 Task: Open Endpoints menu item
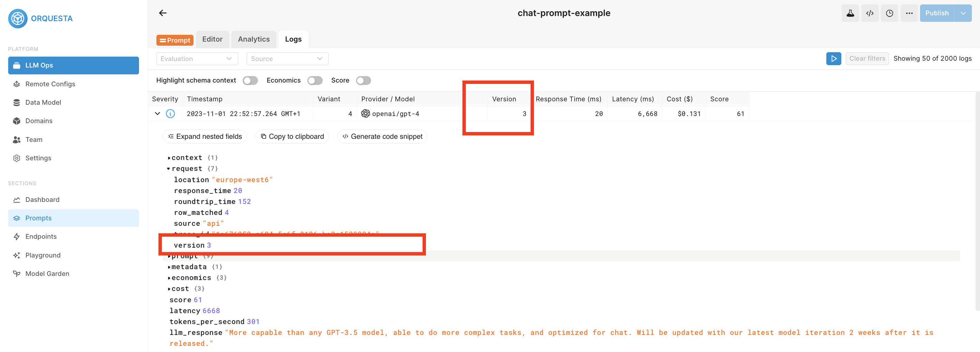[73, 237]
